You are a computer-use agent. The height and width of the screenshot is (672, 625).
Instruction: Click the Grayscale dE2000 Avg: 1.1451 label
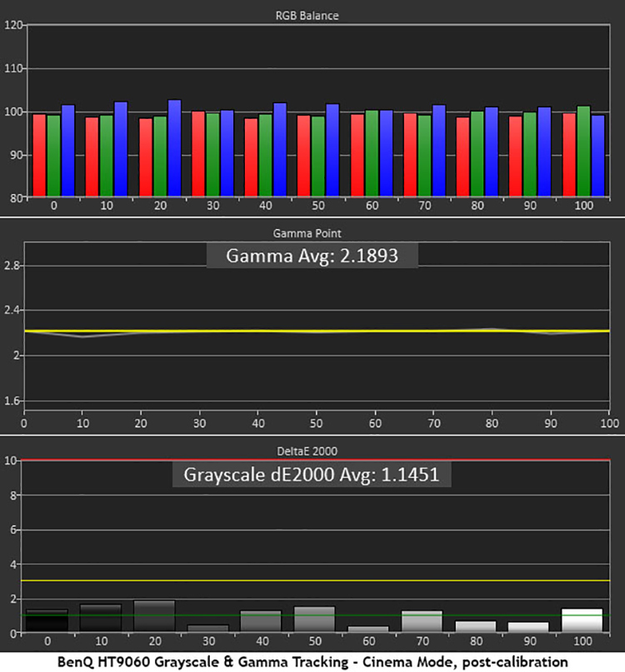[311, 474]
